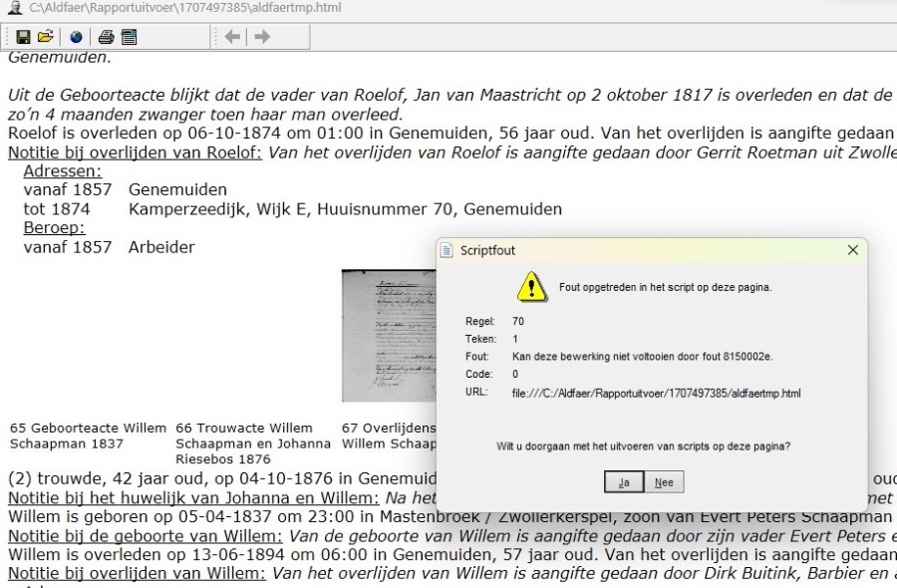Viewport: 897px width, 588px height.
Task: Click caption '66 Trouwacte Willem Schaapman en Johanna Riesebos'
Action: (x=253, y=443)
